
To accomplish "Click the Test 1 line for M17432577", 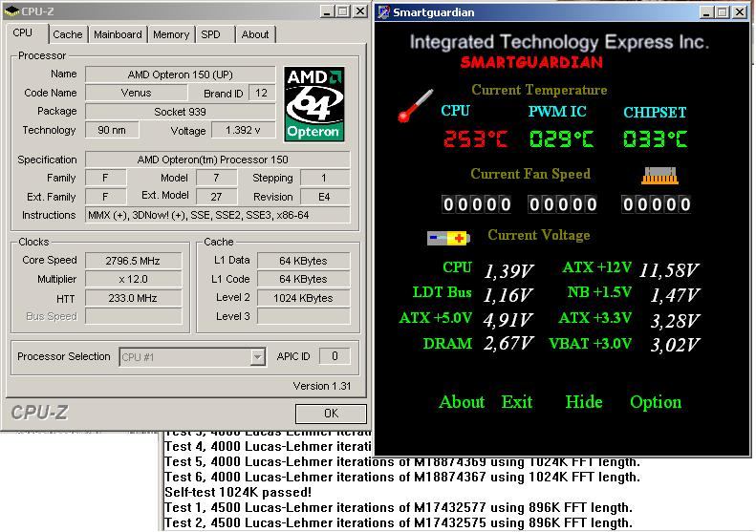I will click(x=399, y=507).
